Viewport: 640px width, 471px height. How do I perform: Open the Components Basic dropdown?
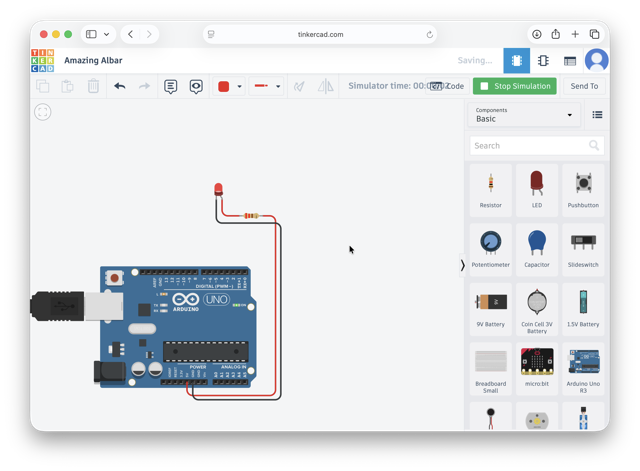click(524, 115)
